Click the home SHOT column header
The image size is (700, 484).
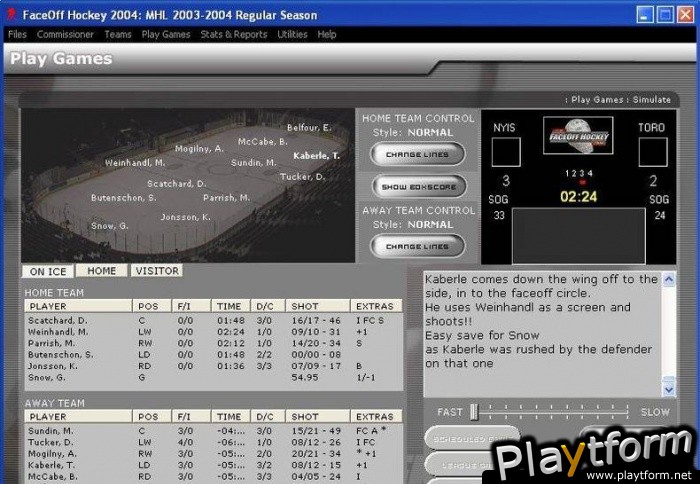pyautogui.click(x=318, y=306)
